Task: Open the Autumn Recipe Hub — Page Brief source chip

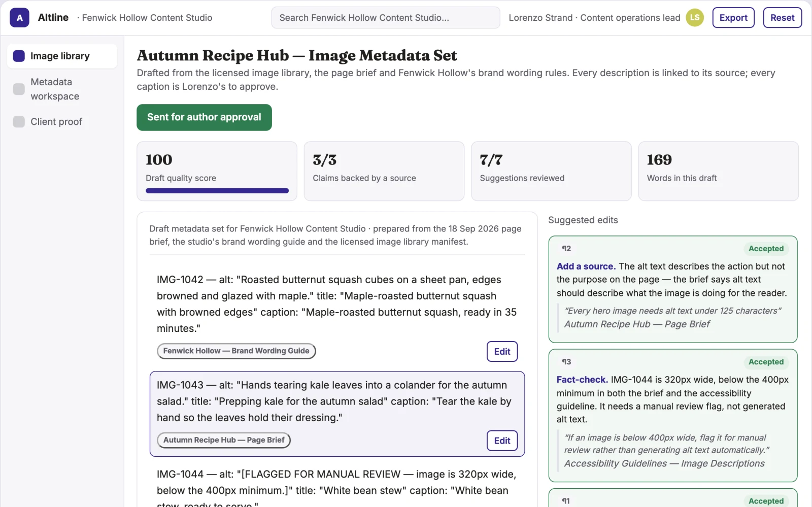Action: pyautogui.click(x=224, y=440)
